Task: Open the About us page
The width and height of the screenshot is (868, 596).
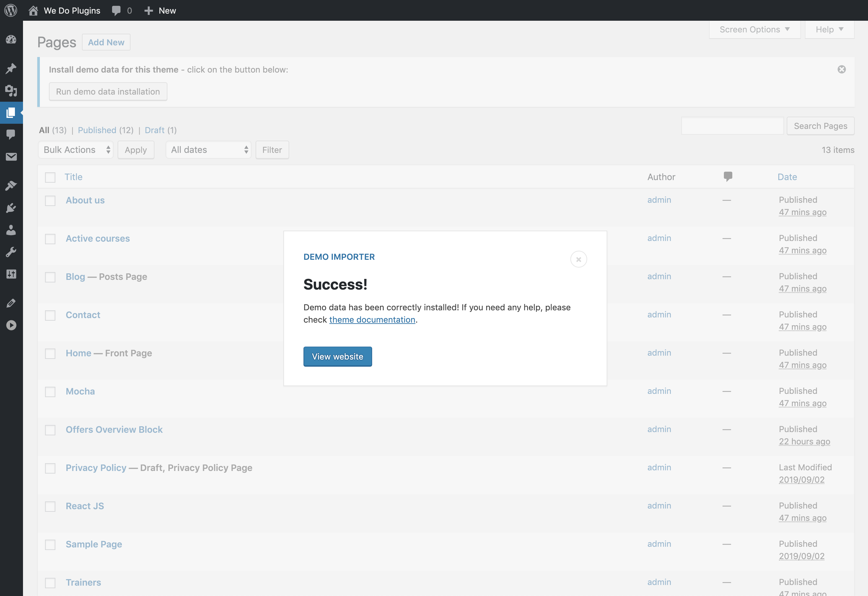Action: (85, 200)
